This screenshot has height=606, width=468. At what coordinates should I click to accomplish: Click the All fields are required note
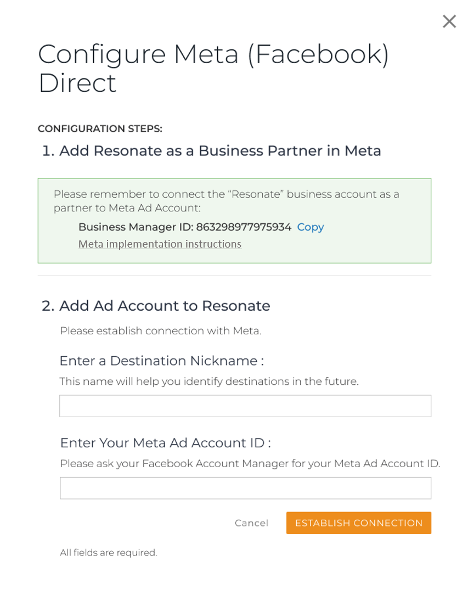(109, 553)
